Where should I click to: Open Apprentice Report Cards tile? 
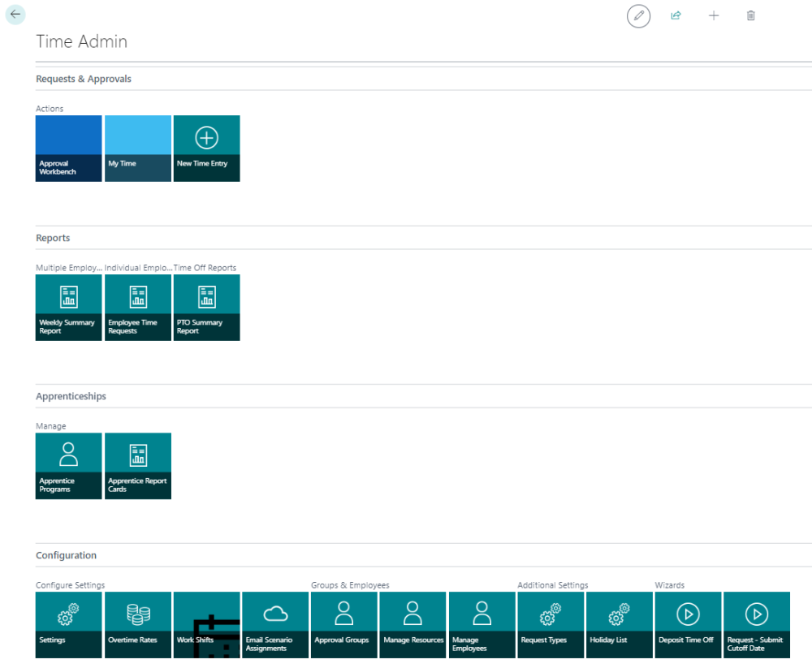tap(138, 465)
